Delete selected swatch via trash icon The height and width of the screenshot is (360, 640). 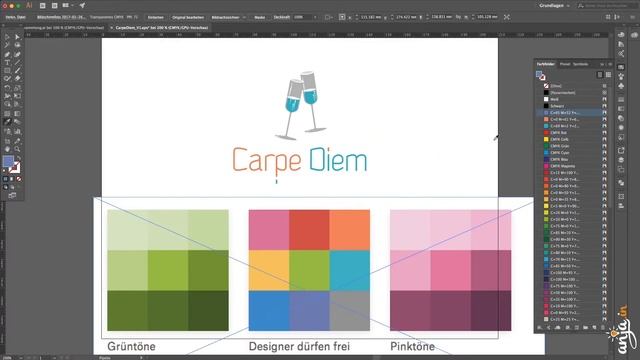click(603, 327)
